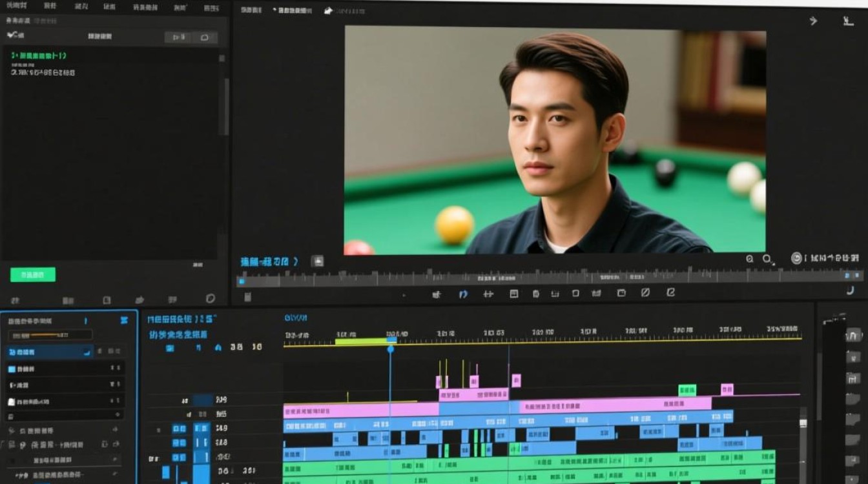
Task: Click the green button below the left panel
Action: (x=33, y=275)
